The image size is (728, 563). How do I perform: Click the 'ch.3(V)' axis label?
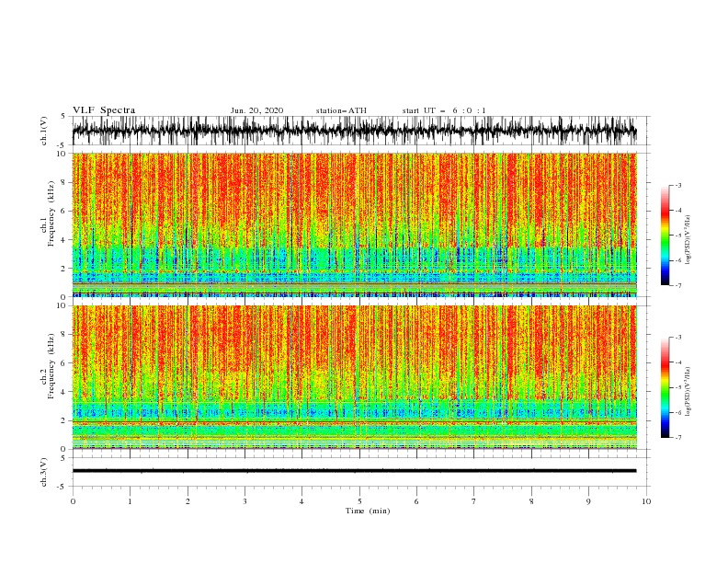point(44,472)
